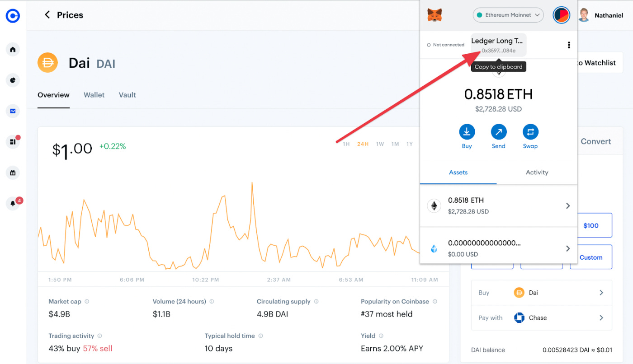Open the MetaMask Assets tab
This screenshot has width=633, height=364.
tap(458, 172)
